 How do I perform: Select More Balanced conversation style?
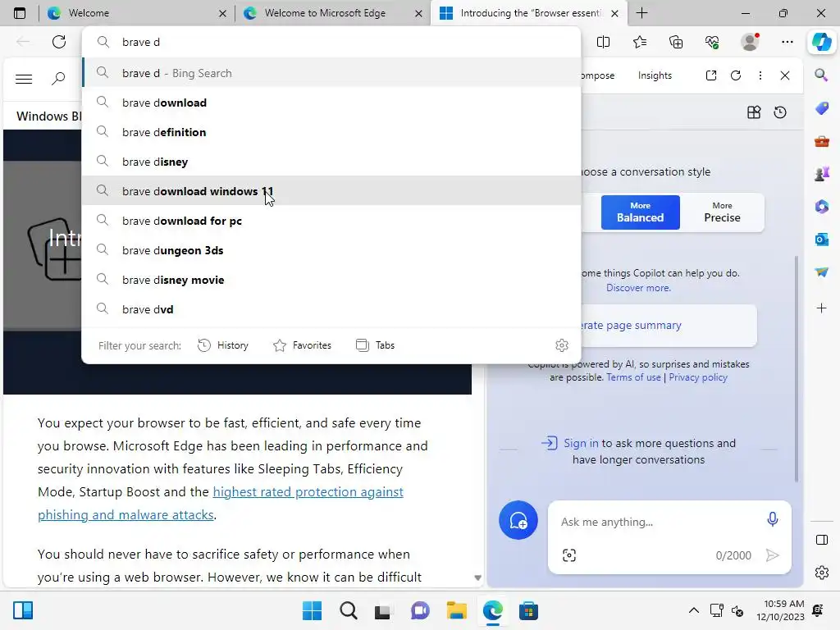[640, 212]
